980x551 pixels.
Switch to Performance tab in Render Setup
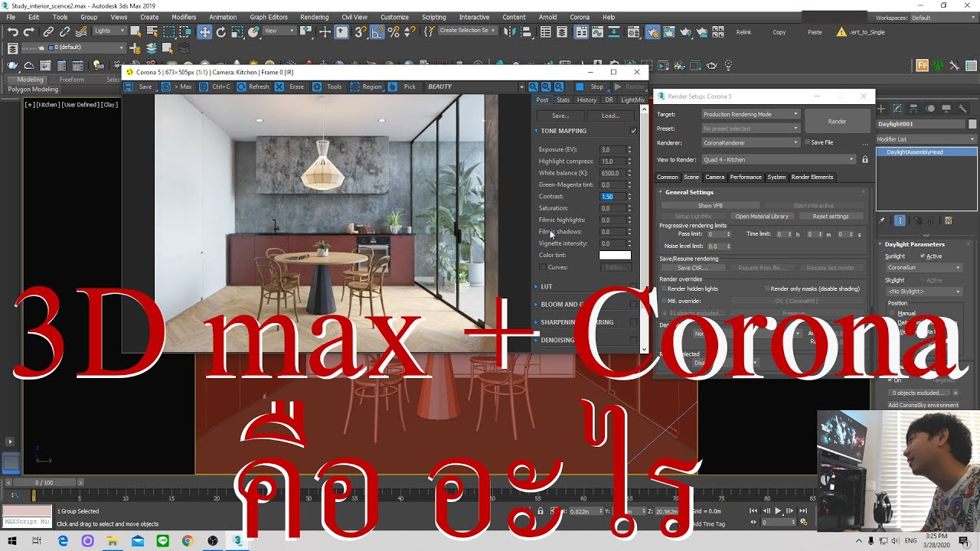tap(746, 177)
